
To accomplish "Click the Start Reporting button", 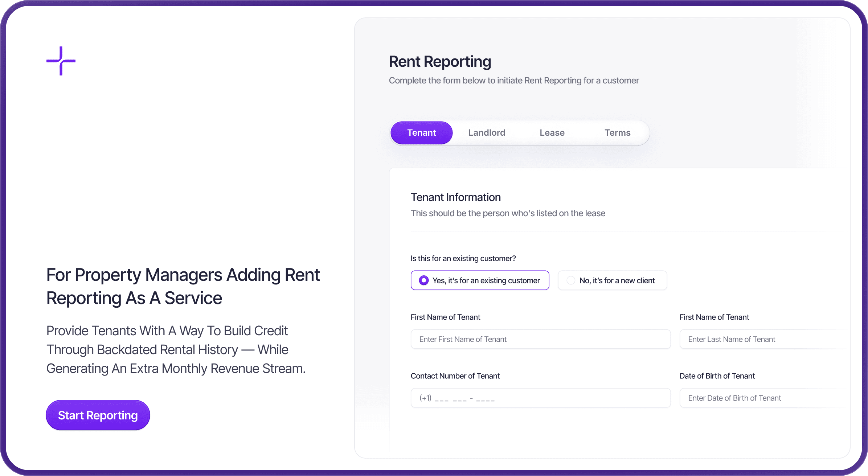I will pyautogui.click(x=98, y=415).
